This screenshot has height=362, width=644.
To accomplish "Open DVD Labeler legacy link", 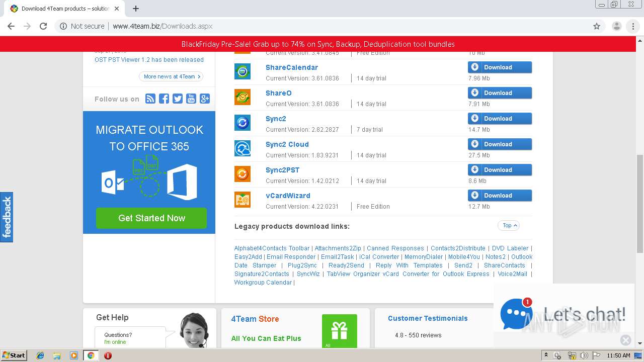I will 510,248.
